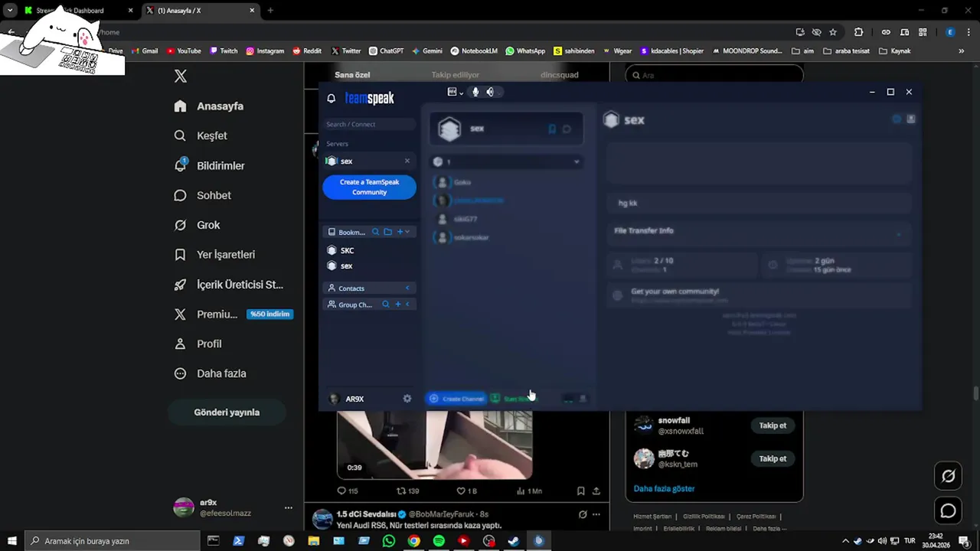Search group chats with the magnifier icon
This screenshot has width=980, height=551.
pyautogui.click(x=385, y=305)
